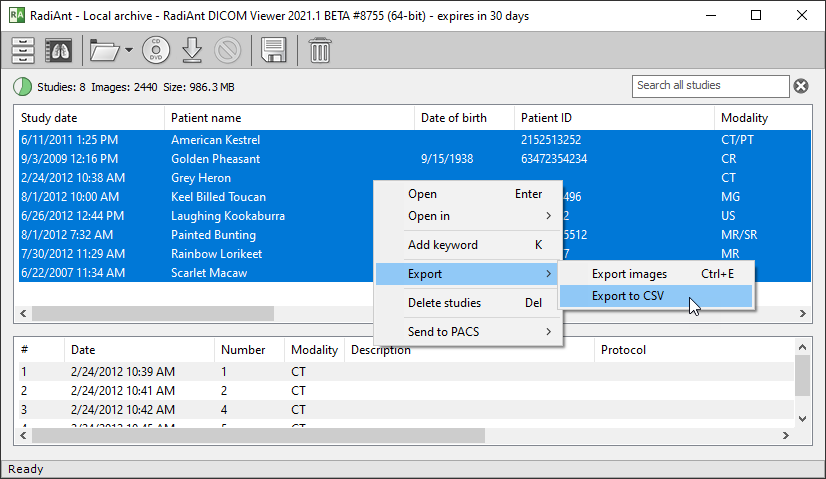Sort by Date of birth column header
Image resolution: width=826 pixels, height=479 pixels.
pyautogui.click(x=464, y=118)
